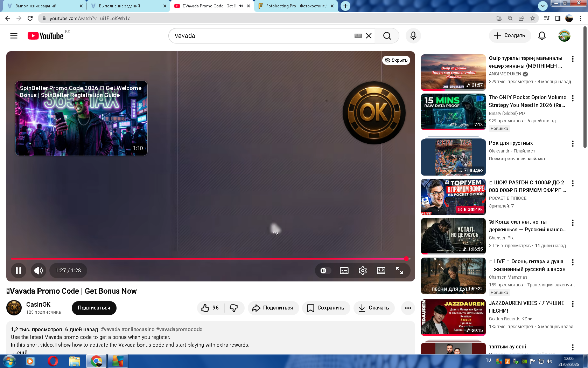This screenshot has width=588, height=368.
Task: Mute the video volume
Action: coord(38,271)
